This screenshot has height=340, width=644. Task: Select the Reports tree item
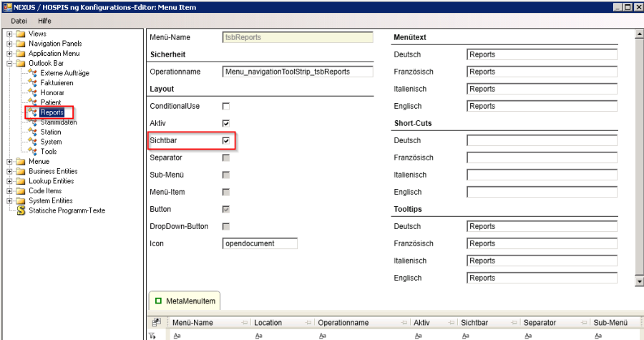52,112
